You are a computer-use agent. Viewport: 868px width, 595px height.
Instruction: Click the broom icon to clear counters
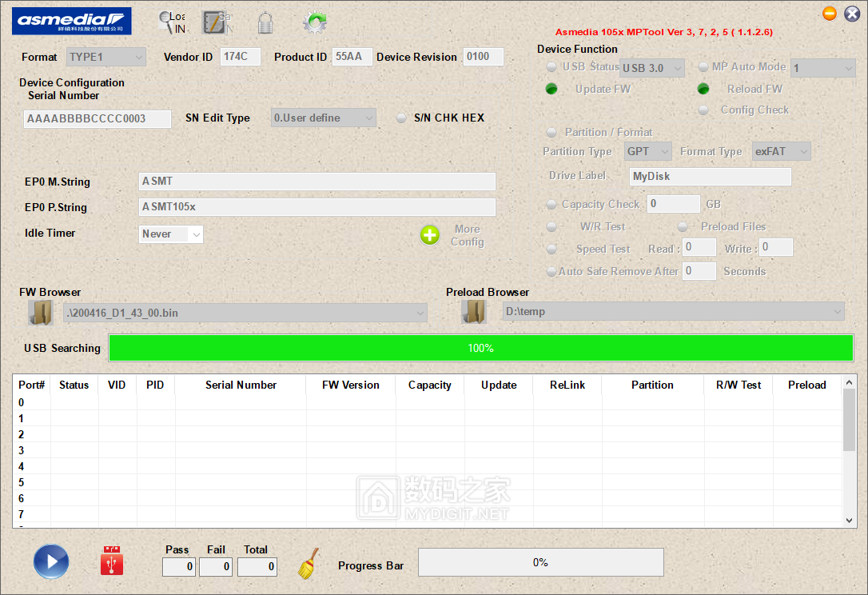pyautogui.click(x=309, y=563)
